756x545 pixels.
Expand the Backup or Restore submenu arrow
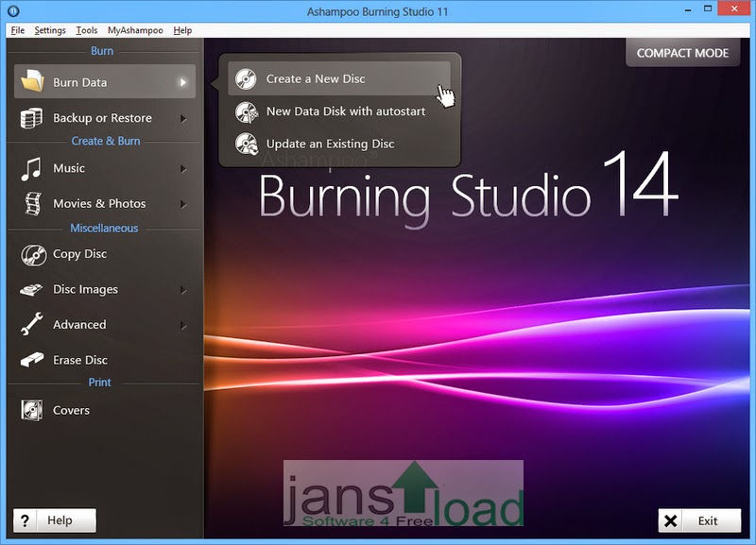[x=183, y=118]
